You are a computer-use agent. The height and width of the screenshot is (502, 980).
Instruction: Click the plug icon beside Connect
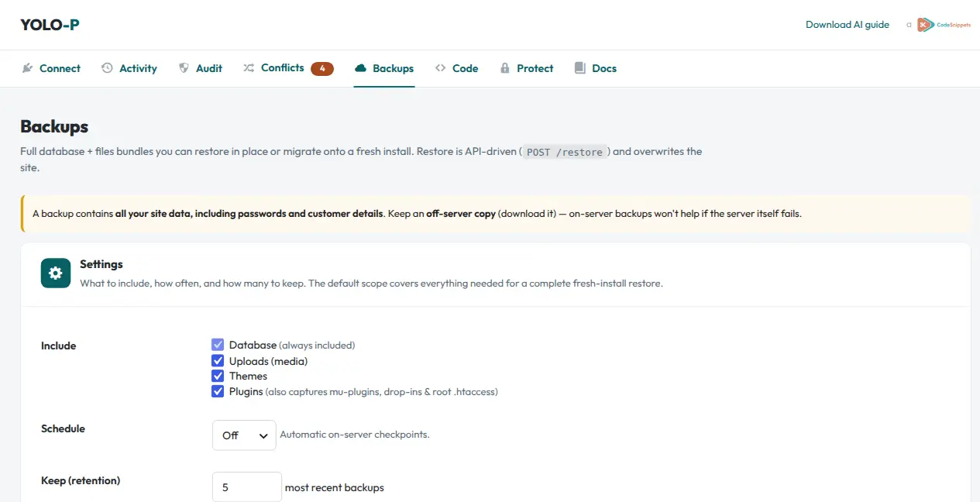pyautogui.click(x=27, y=68)
